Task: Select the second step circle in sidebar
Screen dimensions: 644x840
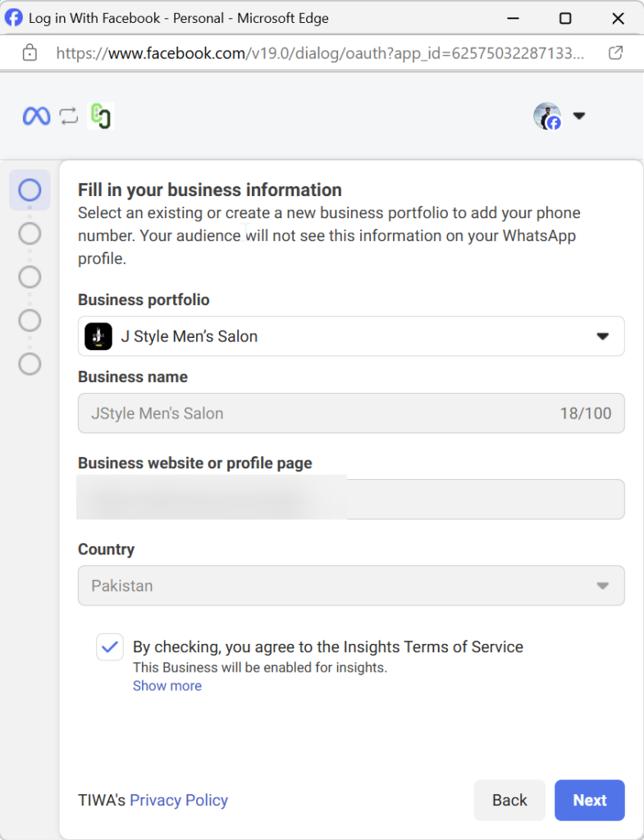Action: (30, 234)
